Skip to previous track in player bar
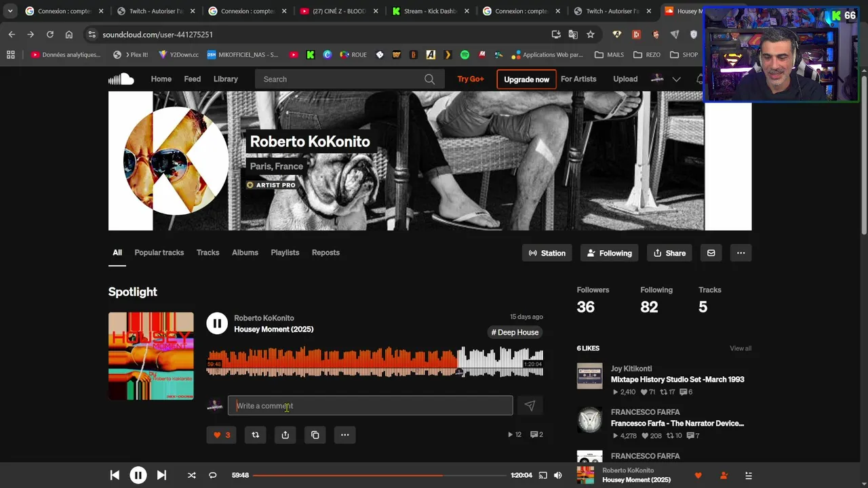The image size is (868, 488). pos(115,475)
